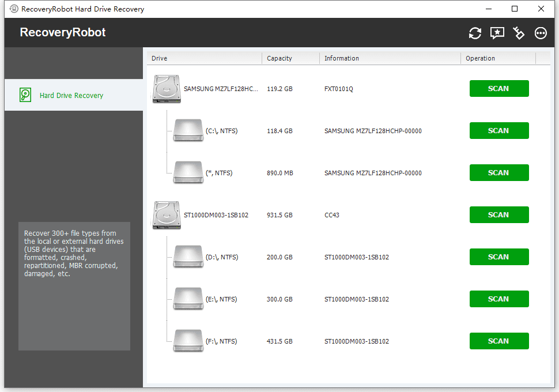Scan the D:\ 200.0 GB partition
The width and height of the screenshot is (559, 392).
tap(498, 257)
